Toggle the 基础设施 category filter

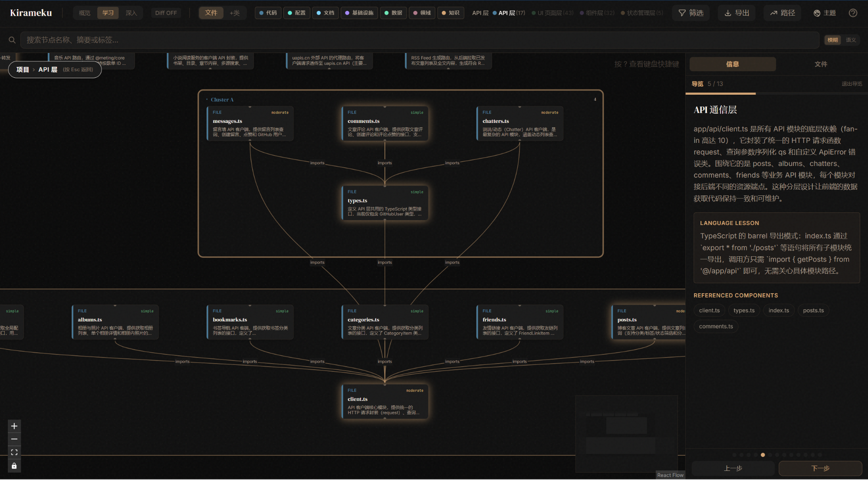(359, 13)
